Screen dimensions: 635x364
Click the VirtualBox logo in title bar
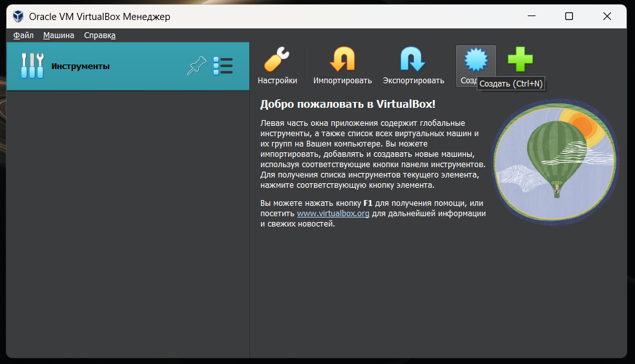[x=18, y=16]
